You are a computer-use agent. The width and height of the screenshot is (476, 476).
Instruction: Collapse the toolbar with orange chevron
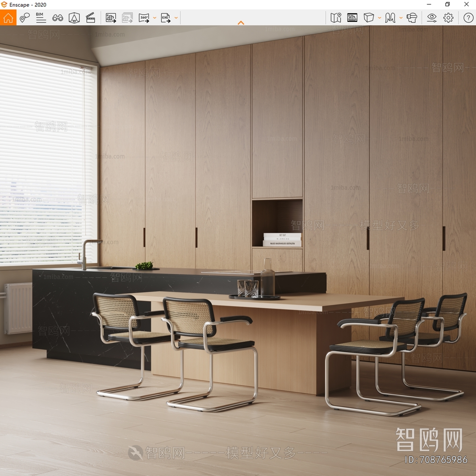[241, 23]
